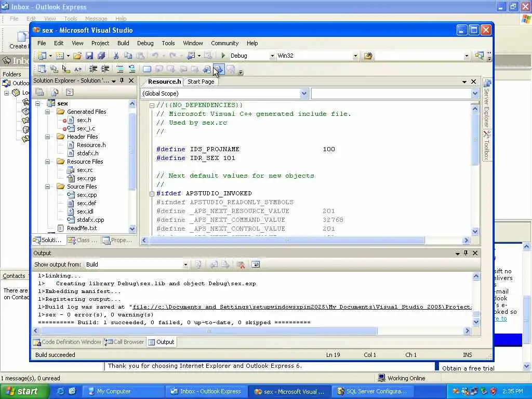The width and height of the screenshot is (532, 399).
Task: Click the Properties icon in Solution Explorer
Action: click(39, 92)
